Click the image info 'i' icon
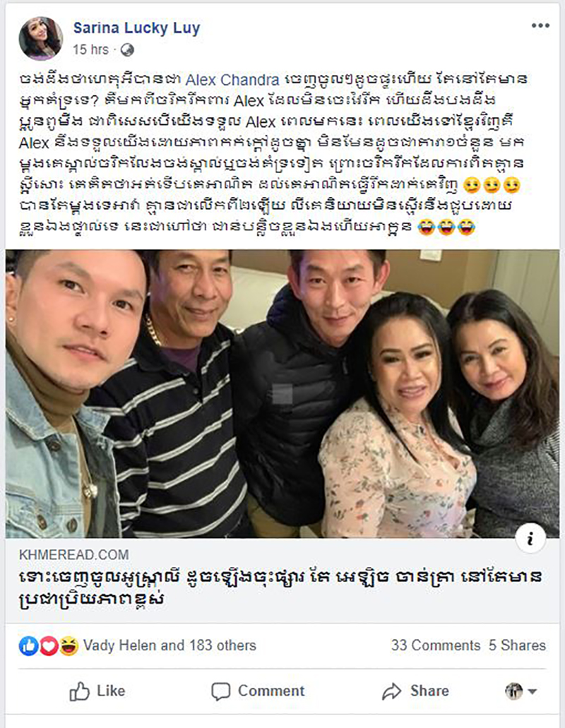This screenshot has width=565, height=728. tap(530, 537)
